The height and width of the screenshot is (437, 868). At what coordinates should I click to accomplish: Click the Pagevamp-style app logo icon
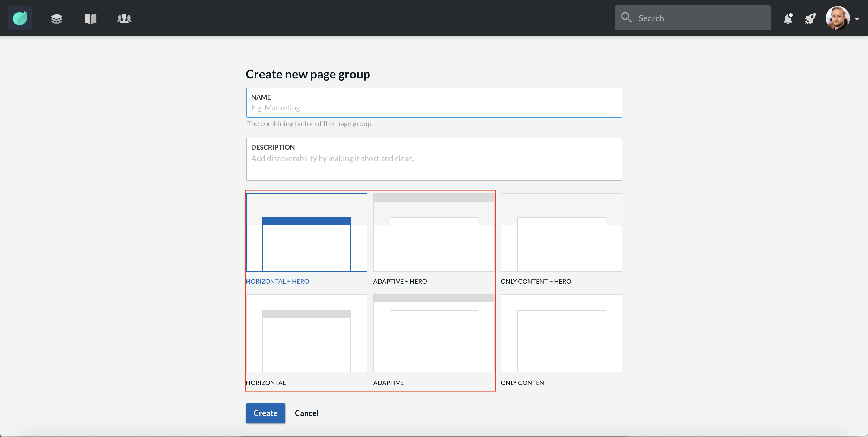(x=20, y=18)
